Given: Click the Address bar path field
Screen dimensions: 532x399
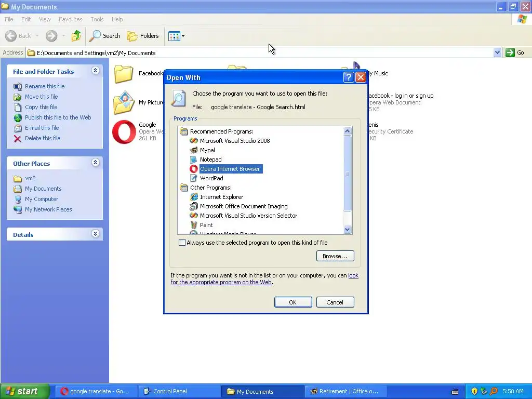Looking at the screenshot, I should [260, 52].
